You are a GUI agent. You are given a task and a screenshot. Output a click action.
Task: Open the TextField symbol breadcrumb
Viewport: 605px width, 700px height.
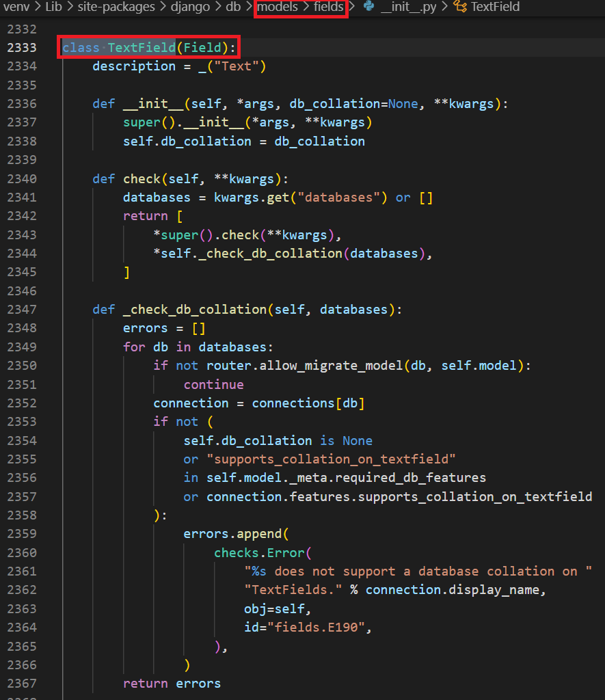(495, 7)
